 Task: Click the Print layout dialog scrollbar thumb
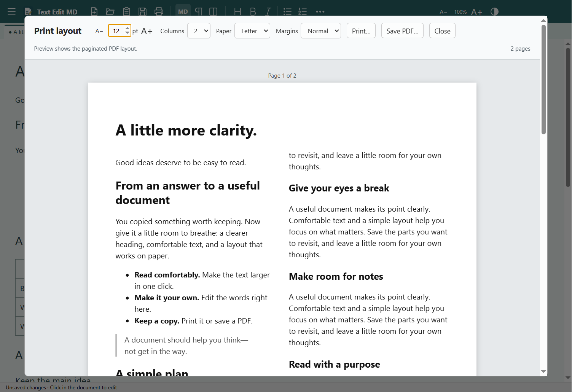(543, 80)
